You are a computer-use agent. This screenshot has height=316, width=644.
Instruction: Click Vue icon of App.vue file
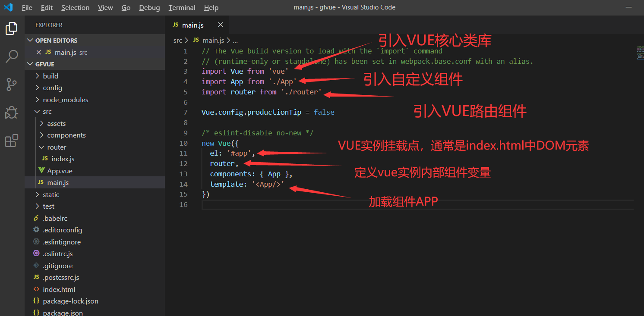pyautogui.click(x=41, y=171)
